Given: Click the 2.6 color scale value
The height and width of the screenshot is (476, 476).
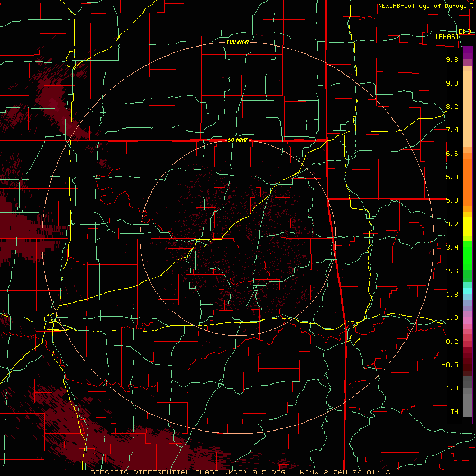Looking at the screenshot, I should 452,271.
